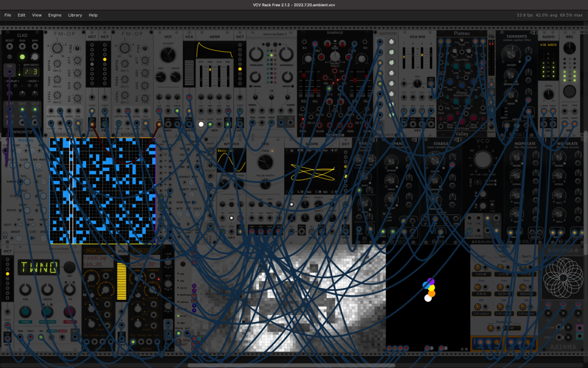Click the fps performance readout in menu bar
The height and width of the screenshot is (368, 588).
(x=550, y=15)
